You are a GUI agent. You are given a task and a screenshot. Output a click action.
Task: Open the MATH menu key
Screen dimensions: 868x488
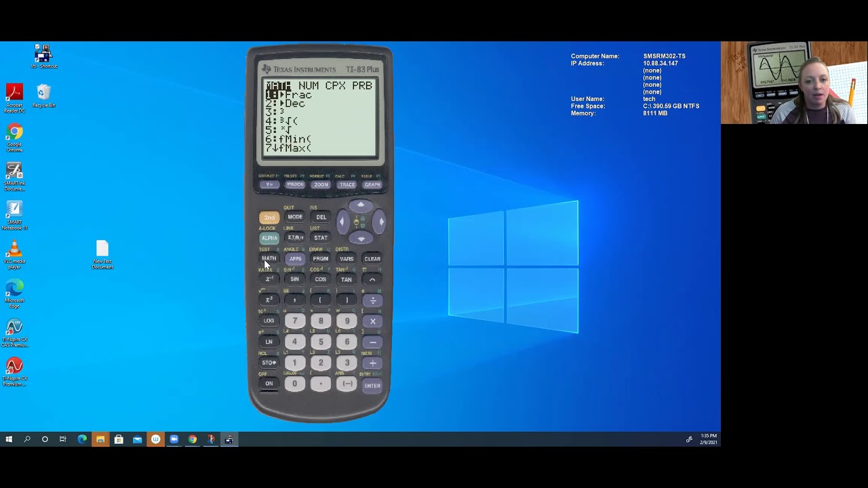(x=269, y=258)
